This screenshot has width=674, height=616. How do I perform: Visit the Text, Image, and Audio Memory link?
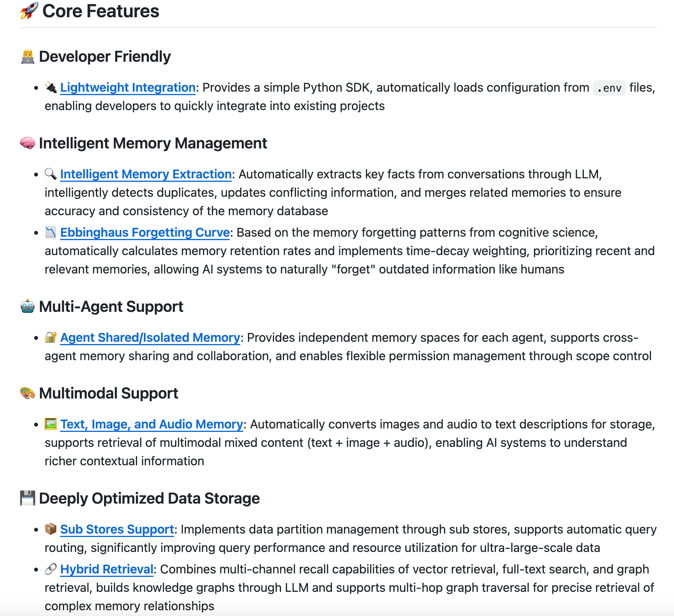coord(152,425)
